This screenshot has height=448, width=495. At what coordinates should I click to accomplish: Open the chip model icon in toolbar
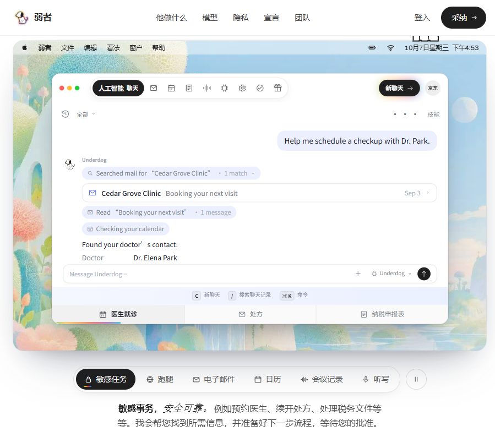[x=225, y=88]
